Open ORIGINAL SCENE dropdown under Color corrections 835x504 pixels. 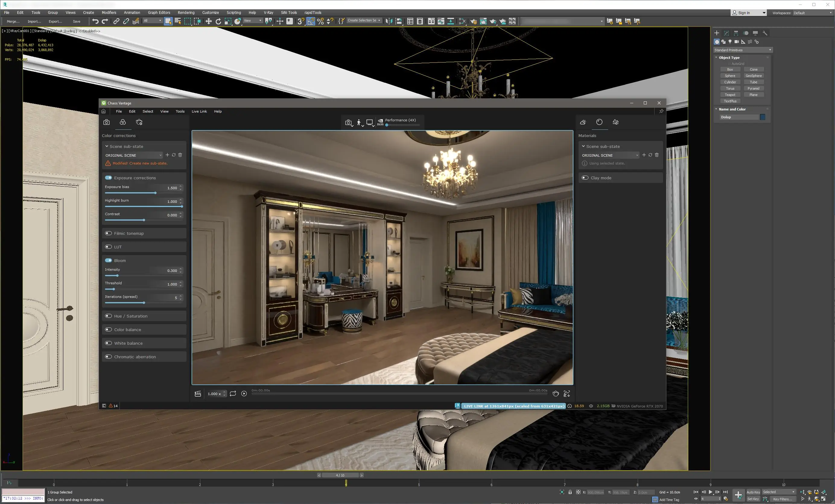[x=134, y=155]
